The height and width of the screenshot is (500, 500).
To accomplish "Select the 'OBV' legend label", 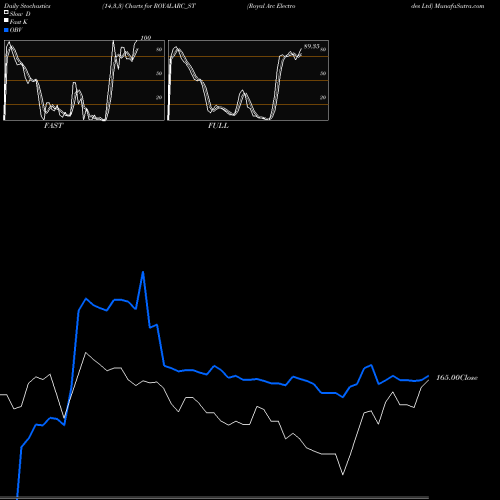I will pyautogui.click(x=16, y=30).
